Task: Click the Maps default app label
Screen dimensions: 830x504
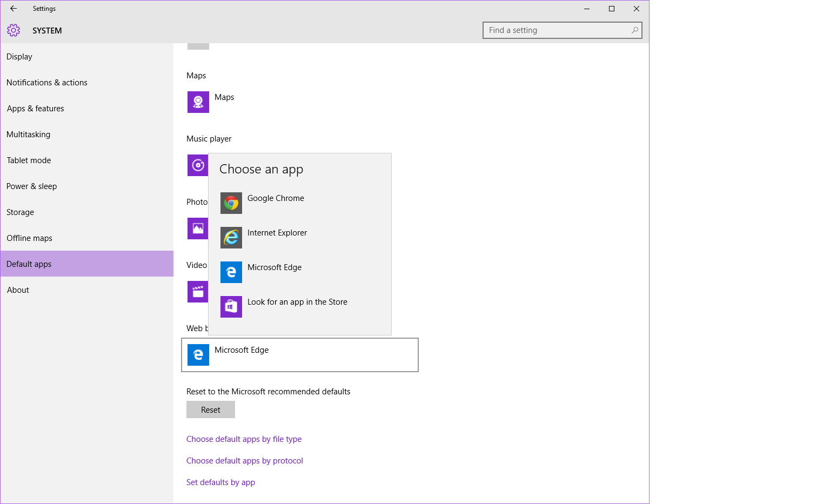Action: tap(224, 97)
